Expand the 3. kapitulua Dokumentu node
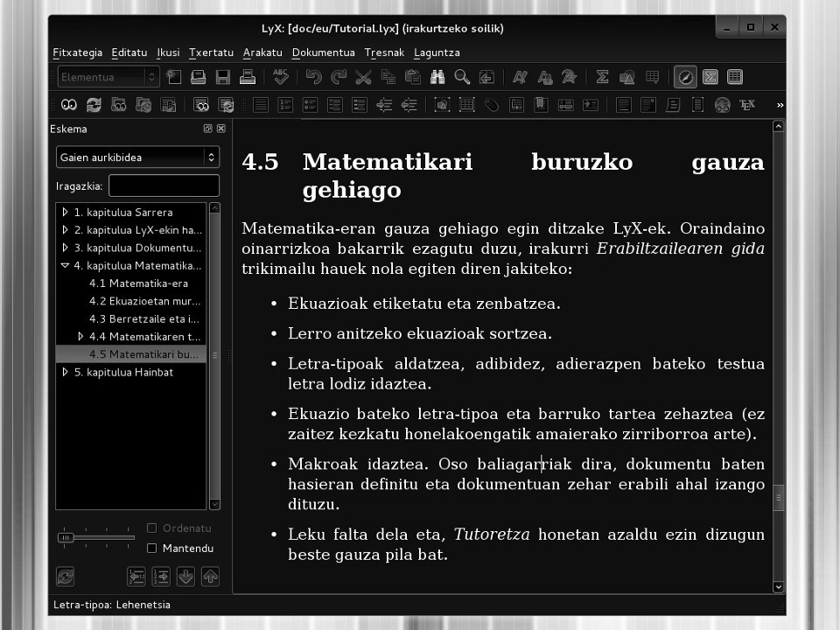 pos(65,248)
